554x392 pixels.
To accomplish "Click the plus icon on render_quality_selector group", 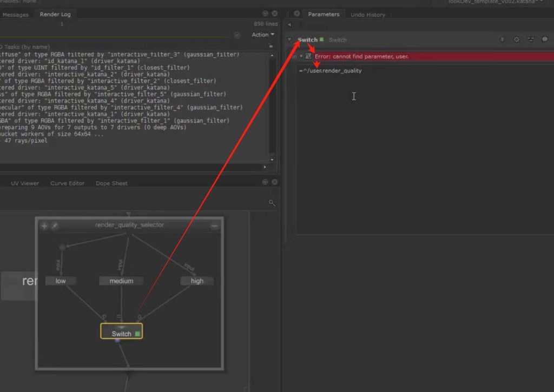I will coord(44,225).
